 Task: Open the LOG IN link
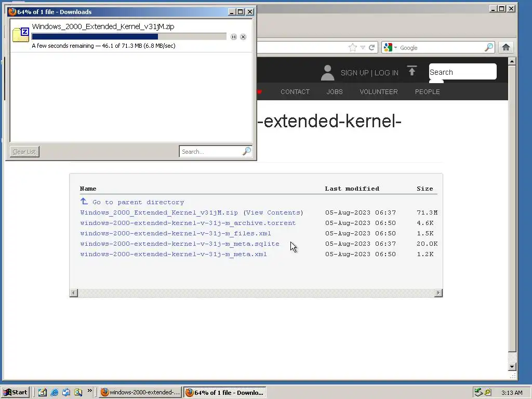387,73
